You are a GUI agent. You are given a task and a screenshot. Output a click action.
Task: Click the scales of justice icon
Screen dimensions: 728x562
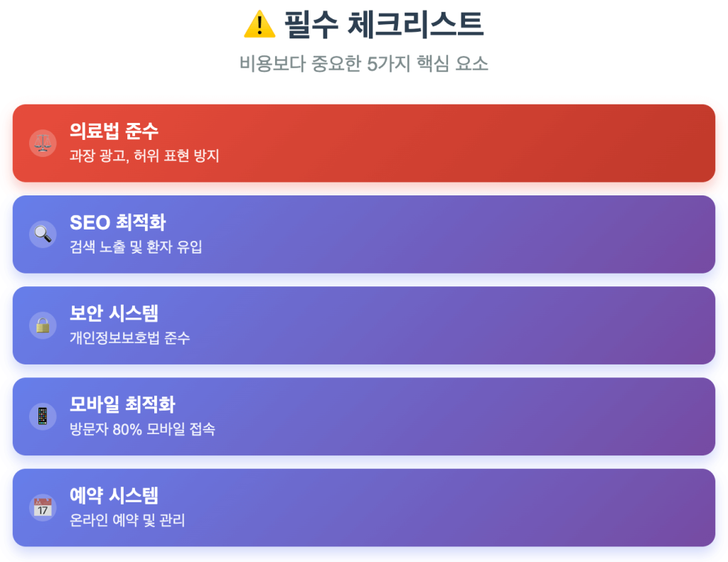[43, 143]
